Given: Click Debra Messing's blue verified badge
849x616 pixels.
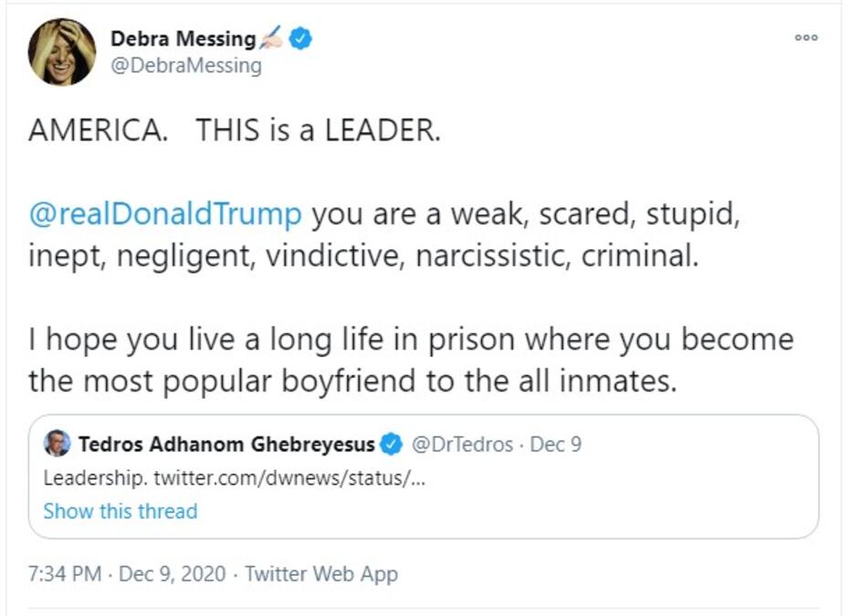Looking at the screenshot, I should coord(301,38).
